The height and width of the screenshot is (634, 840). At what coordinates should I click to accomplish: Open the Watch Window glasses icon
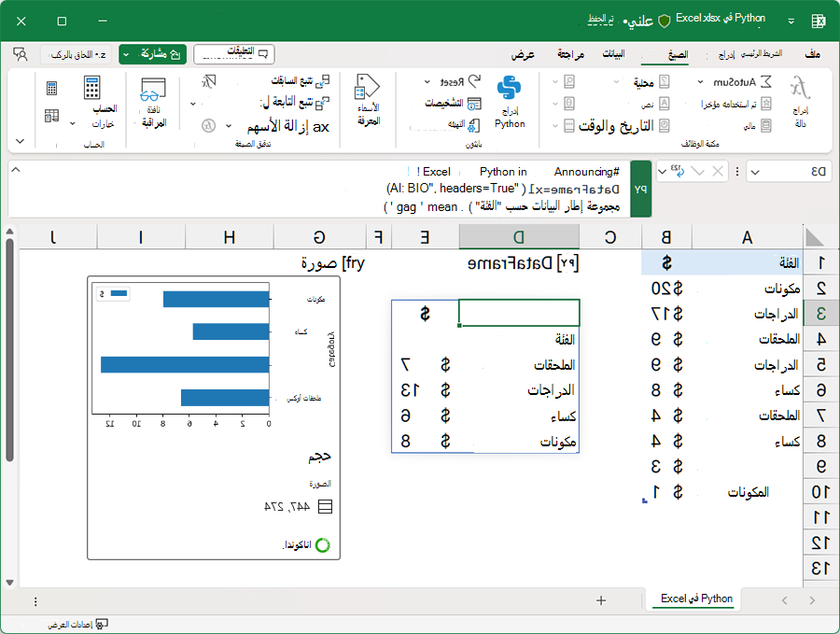click(x=153, y=90)
